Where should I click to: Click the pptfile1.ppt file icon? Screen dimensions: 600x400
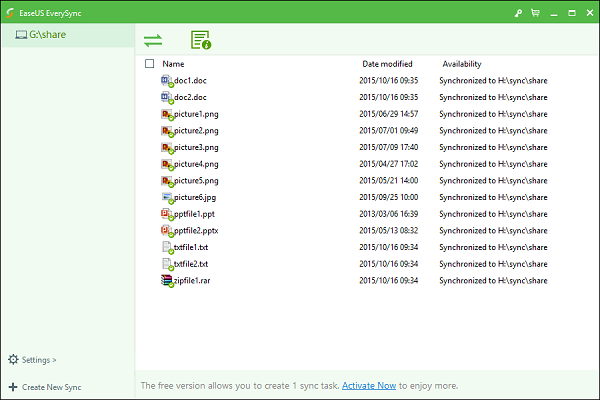[x=167, y=214]
